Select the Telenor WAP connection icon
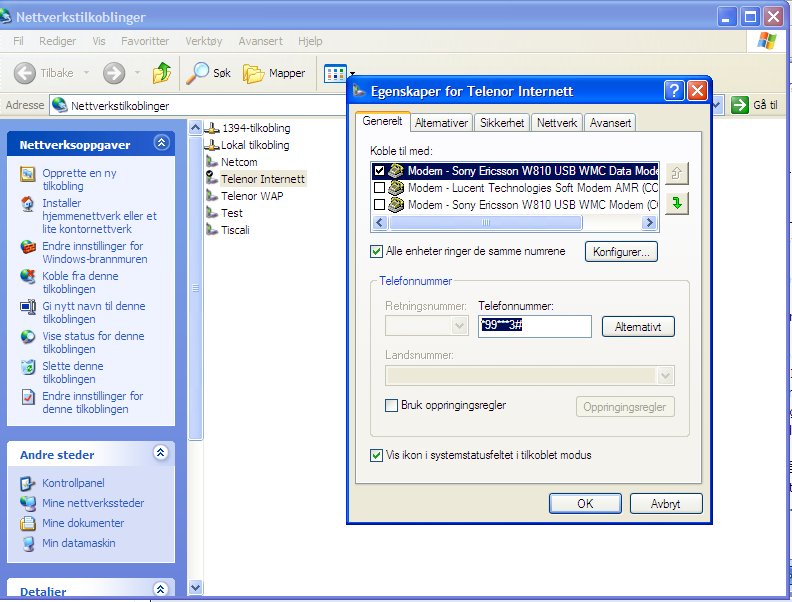The width and height of the screenshot is (792, 602). pos(212,195)
